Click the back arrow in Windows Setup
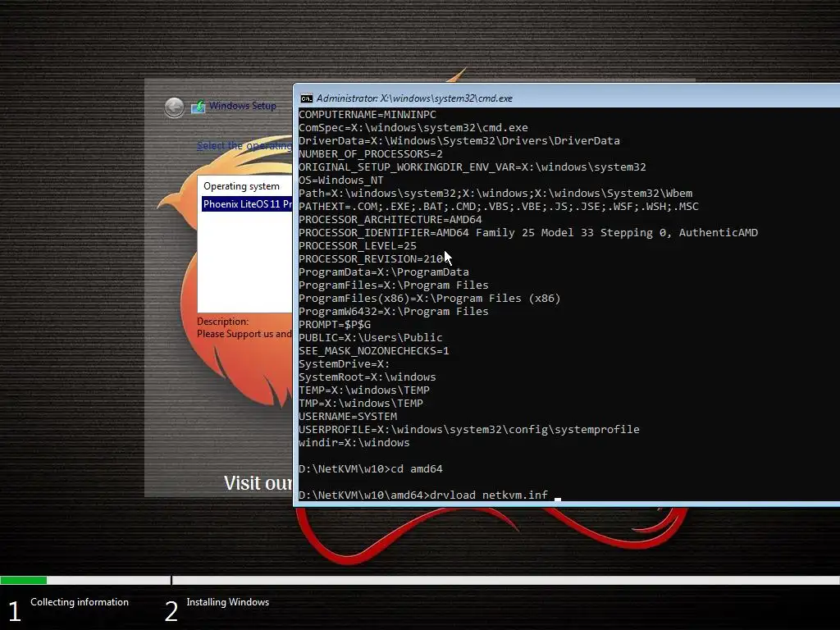 tap(174, 107)
